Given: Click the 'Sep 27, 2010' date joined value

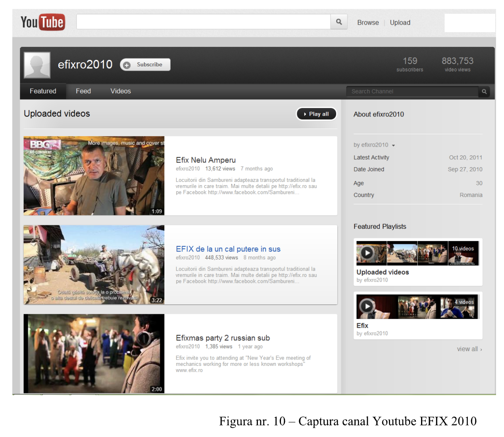Looking at the screenshot, I should [465, 169].
